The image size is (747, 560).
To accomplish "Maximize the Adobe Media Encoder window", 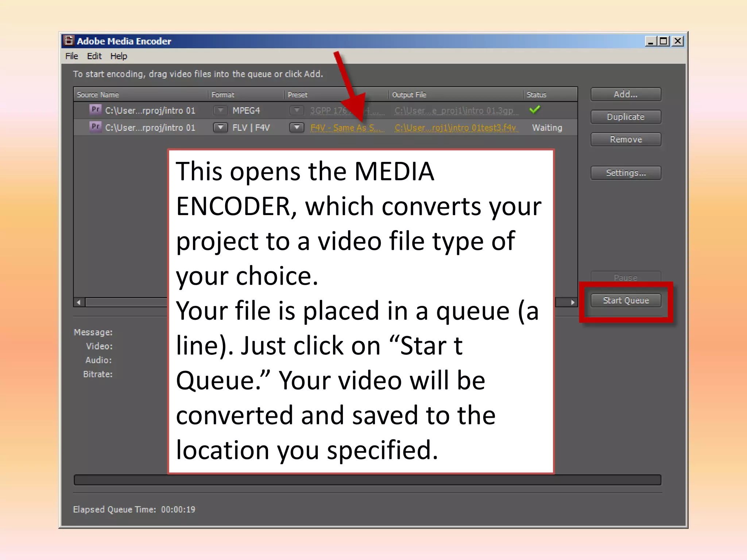I will [x=663, y=41].
